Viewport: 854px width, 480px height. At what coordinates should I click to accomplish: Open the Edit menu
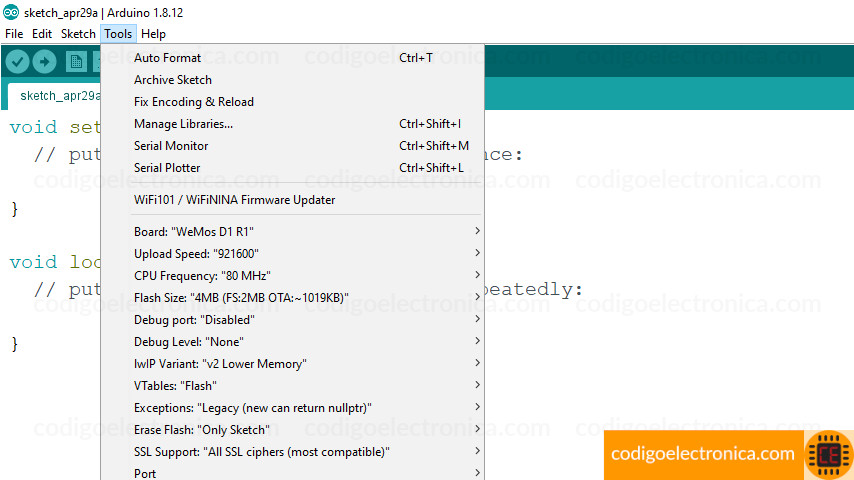point(42,34)
